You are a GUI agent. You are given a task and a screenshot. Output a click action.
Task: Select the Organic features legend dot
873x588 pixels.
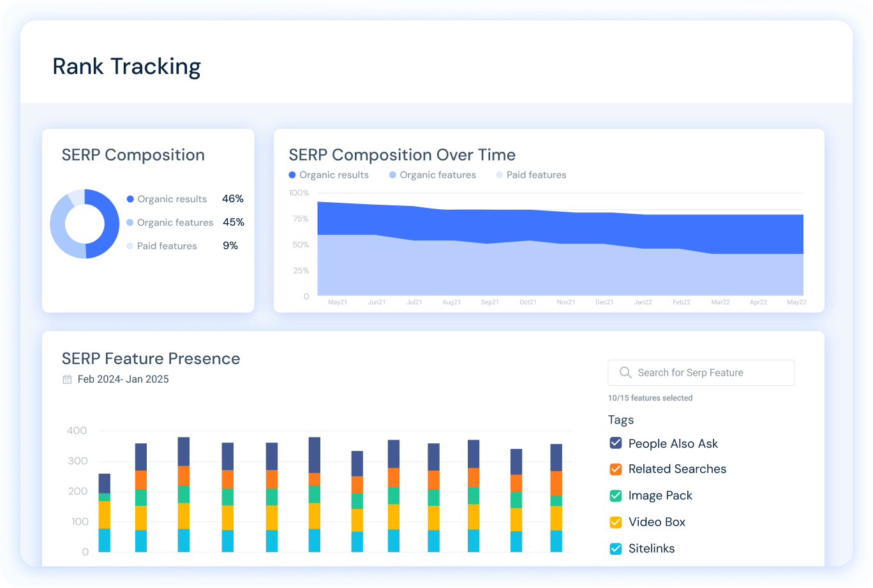point(392,175)
